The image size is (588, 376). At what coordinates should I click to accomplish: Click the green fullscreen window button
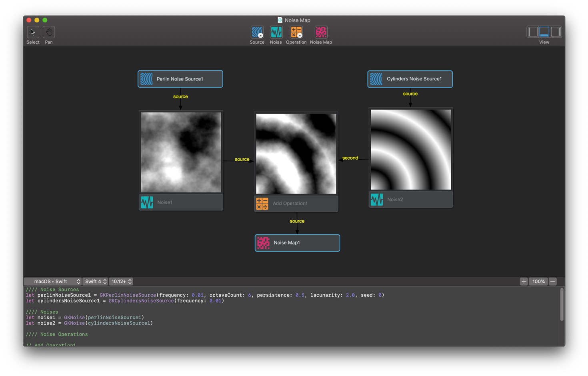coord(45,20)
